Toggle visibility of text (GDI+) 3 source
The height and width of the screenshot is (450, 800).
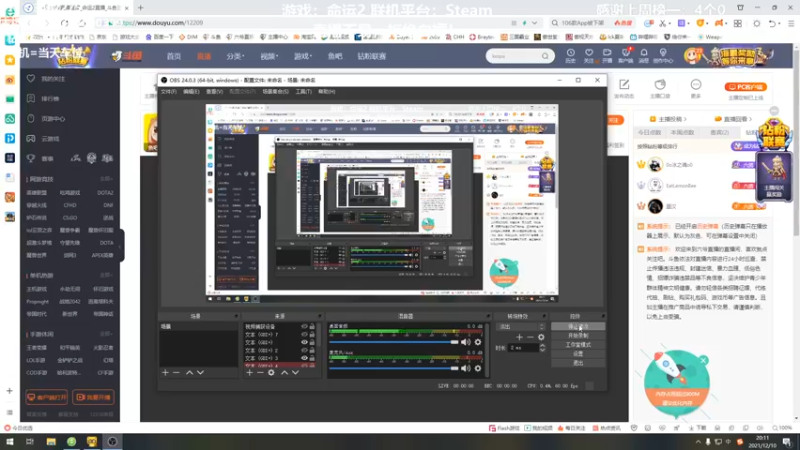304,358
